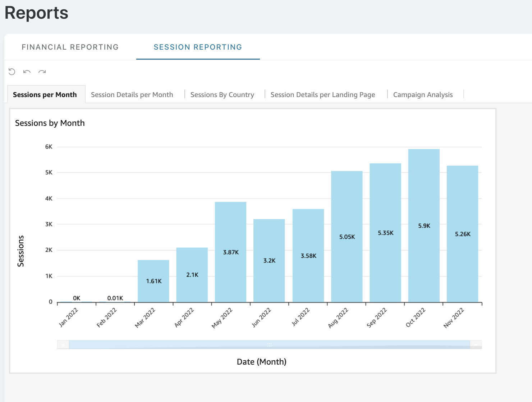
Task: Open the Sessions By Country sheet
Action: click(222, 95)
